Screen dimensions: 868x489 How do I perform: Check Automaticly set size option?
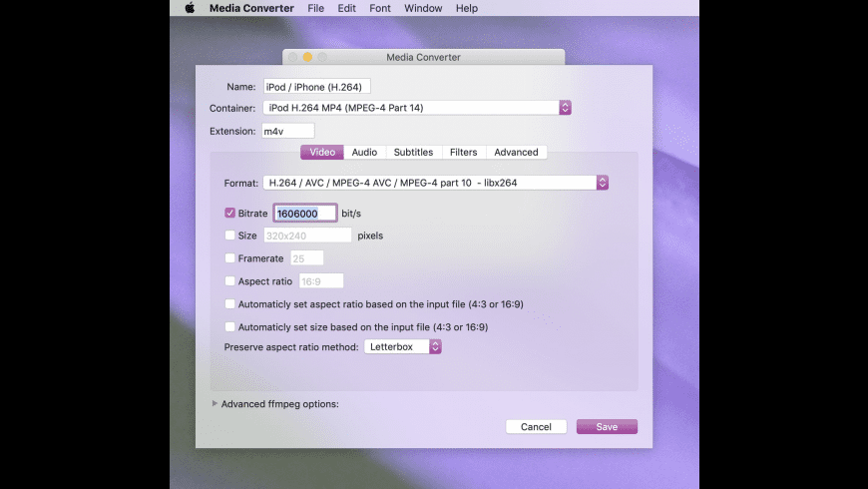[x=229, y=326]
